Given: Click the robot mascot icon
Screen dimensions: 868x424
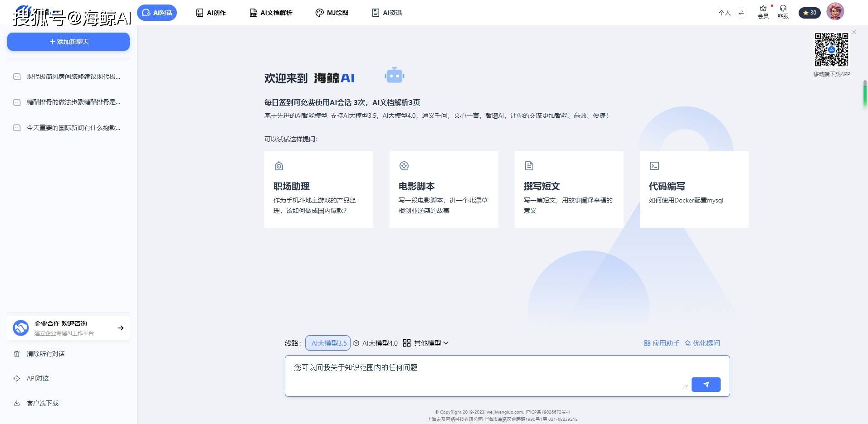Looking at the screenshot, I should 395,76.
